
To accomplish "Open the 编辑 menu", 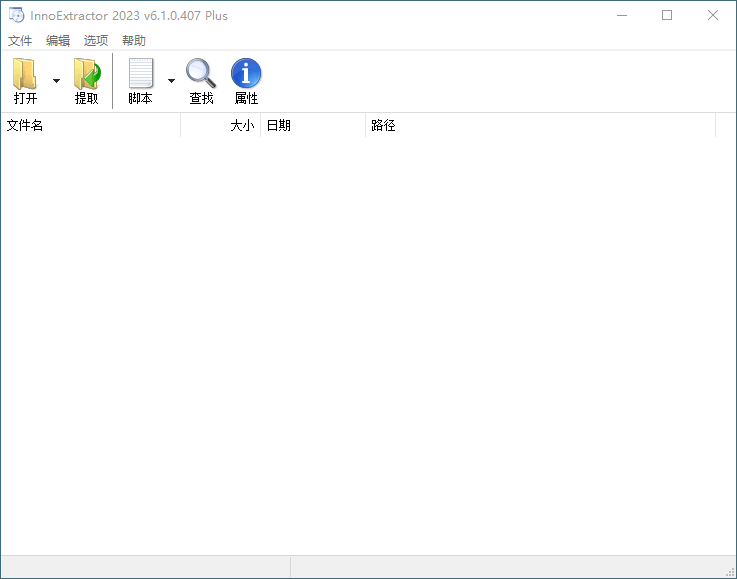I will tap(58, 41).
